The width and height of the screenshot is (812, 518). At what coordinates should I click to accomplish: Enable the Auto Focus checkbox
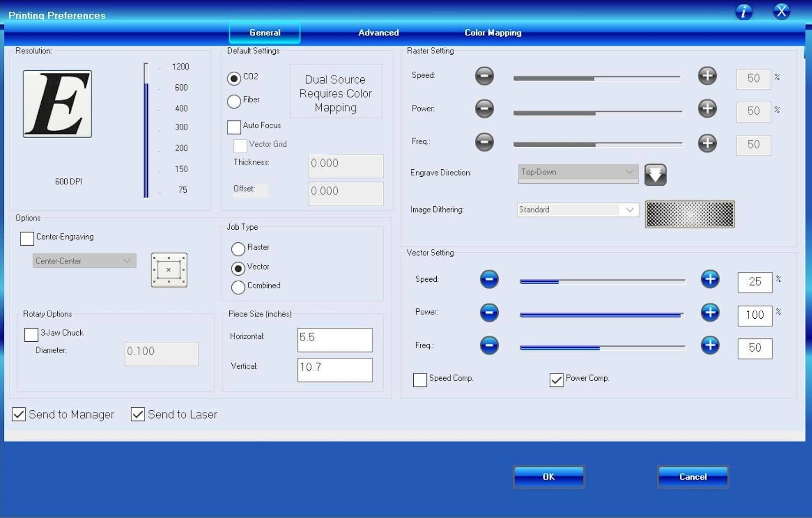point(234,127)
